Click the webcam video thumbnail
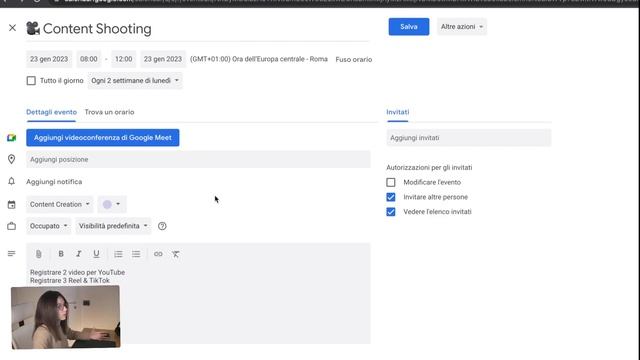Image resolution: width=640 pixels, height=360 pixels. pos(65,317)
